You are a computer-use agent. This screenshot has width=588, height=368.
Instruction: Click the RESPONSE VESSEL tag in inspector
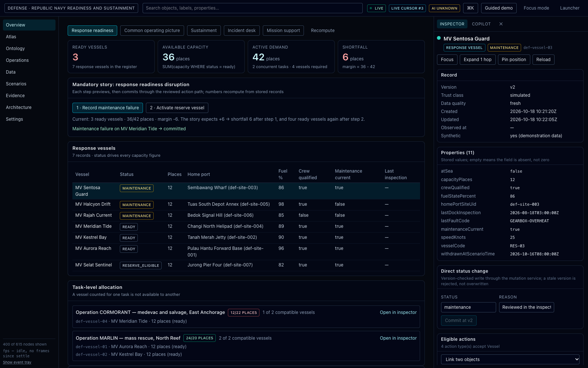[x=464, y=48]
